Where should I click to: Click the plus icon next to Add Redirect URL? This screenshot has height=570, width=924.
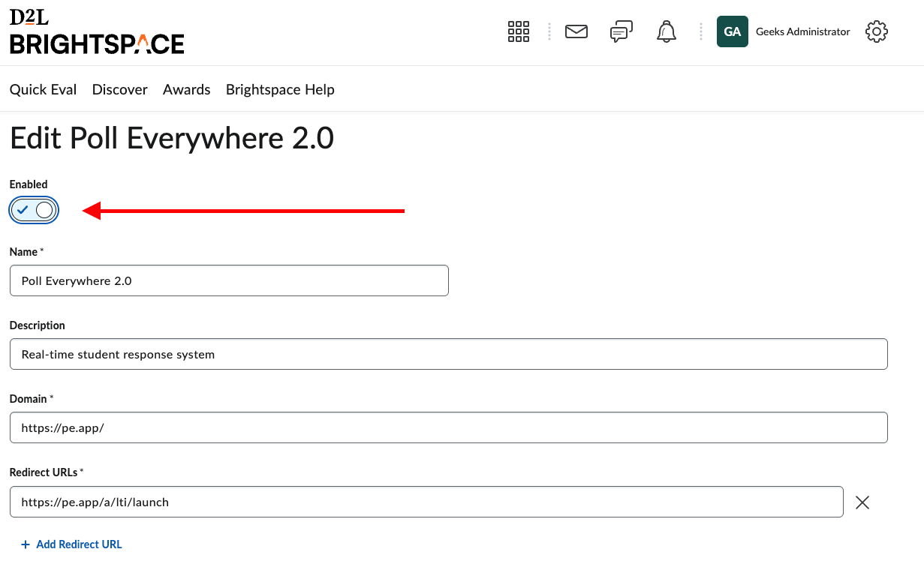click(26, 544)
